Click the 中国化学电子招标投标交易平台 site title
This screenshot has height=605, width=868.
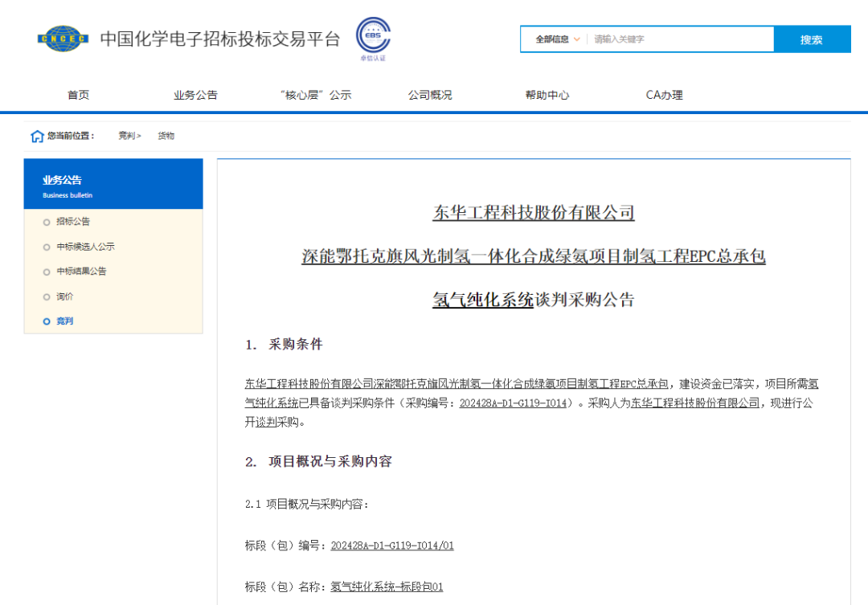[x=219, y=38]
